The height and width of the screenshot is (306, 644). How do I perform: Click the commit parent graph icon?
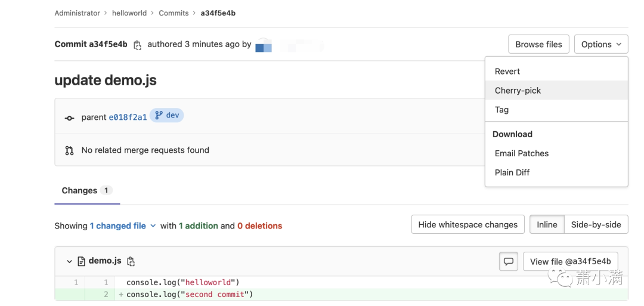click(x=69, y=118)
